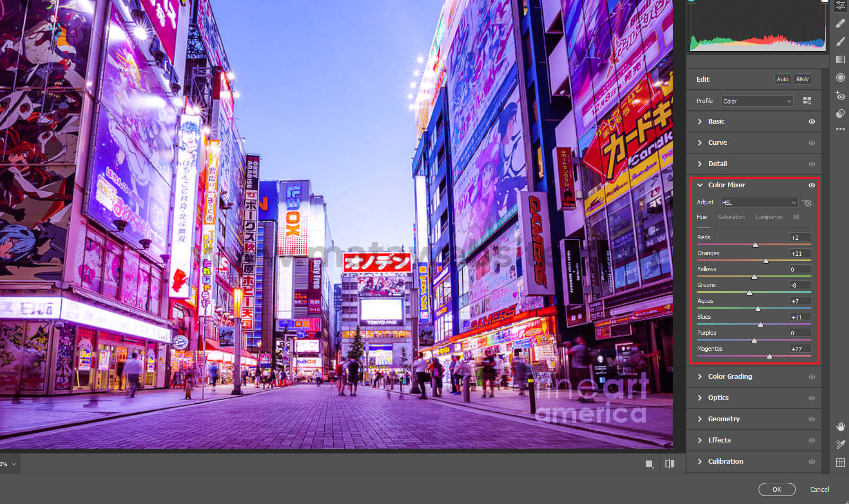
Task: Switch to the All tab
Action: 796,218
